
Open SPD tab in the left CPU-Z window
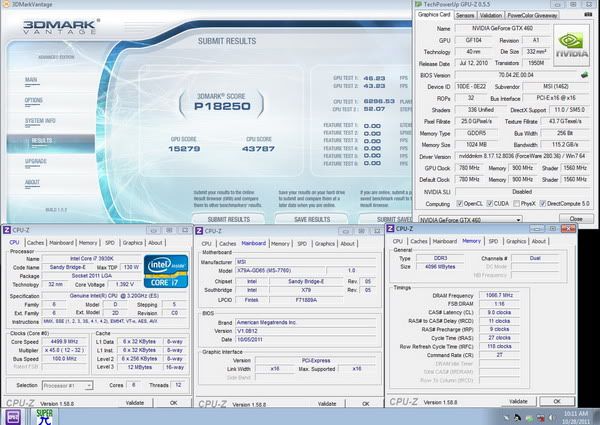[110, 243]
